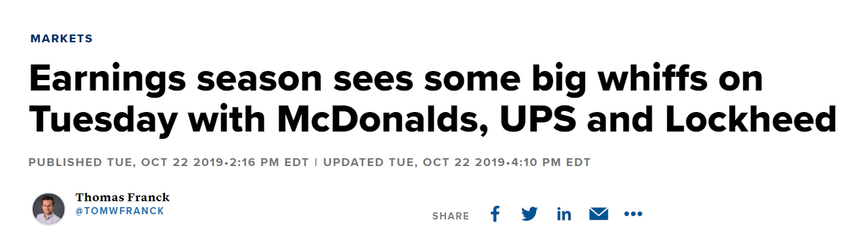Click the SHARE label
868x252 pixels.
[451, 216]
